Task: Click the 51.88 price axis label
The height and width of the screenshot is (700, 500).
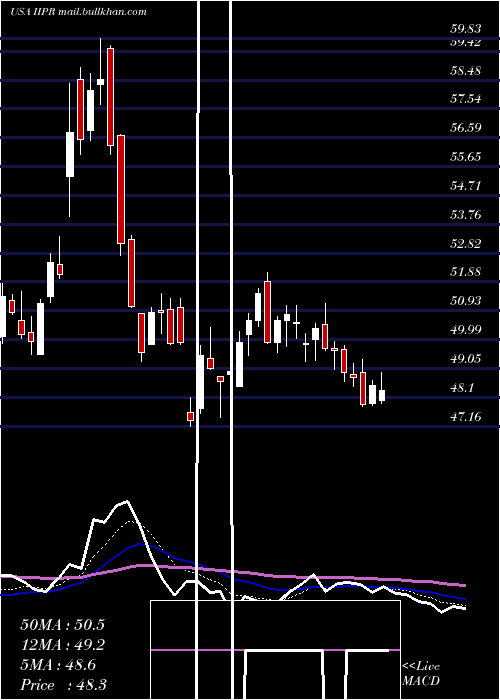Action: pyautogui.click(x=466, y=272)
